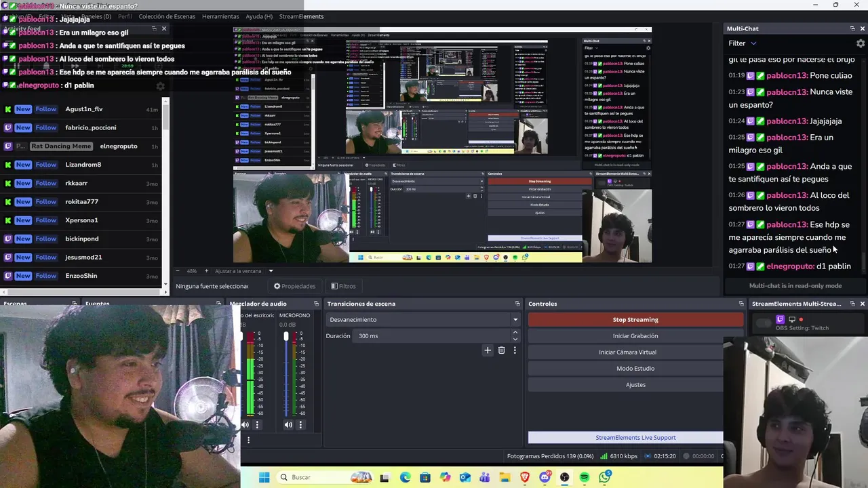The image size is (868, 488).
Task: Open the transition type Desvanecimiento dropdown
Action: tap(423, 319)
